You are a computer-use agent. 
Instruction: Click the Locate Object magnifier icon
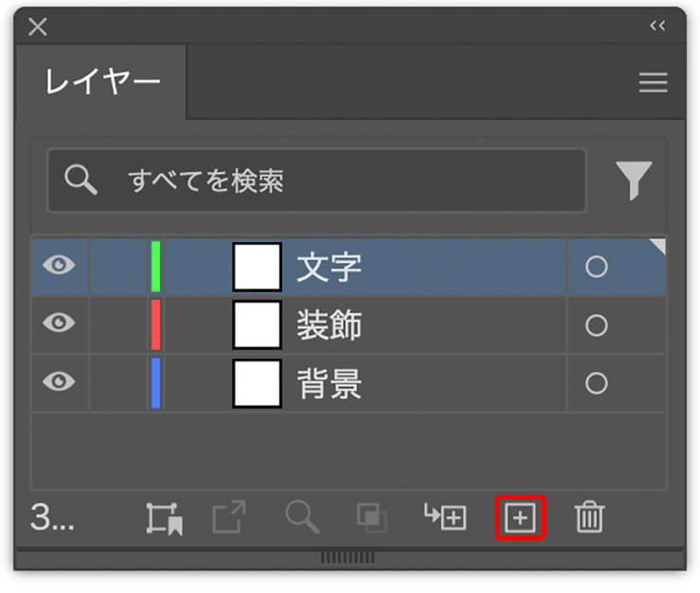tap(302, 517)
